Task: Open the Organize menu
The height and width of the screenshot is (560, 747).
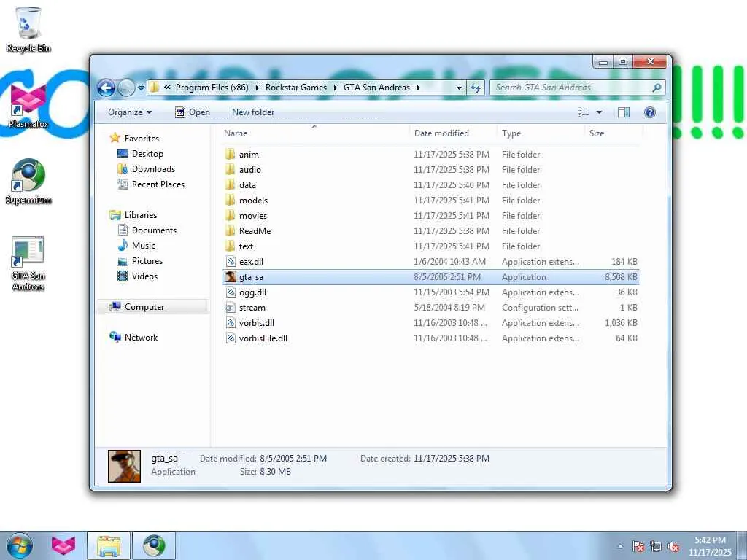Action: (130, 112)
